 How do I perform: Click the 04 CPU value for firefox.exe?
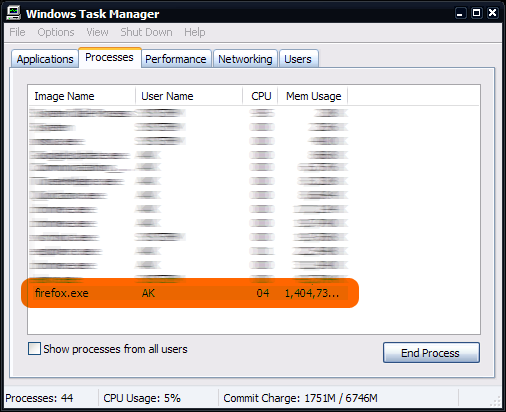(x=263, y=293)
